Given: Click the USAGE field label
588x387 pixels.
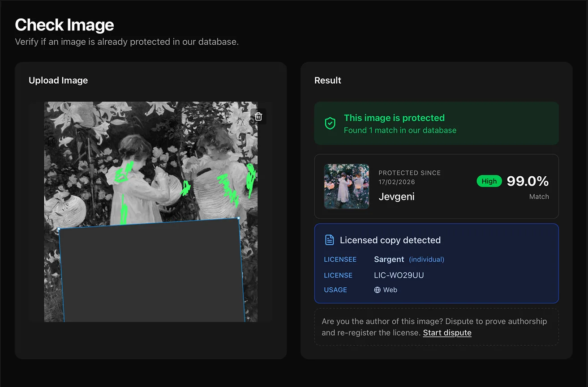Looking at the screenshot, I should 335,290.
